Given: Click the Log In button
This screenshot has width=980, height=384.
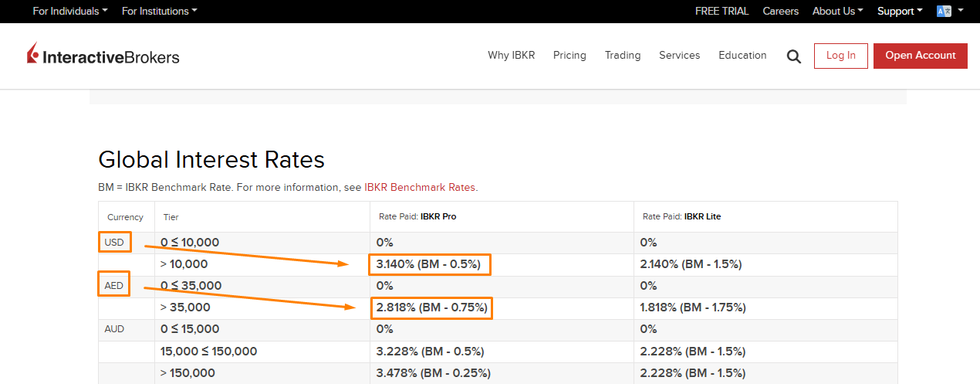Looking at the screenshot, I should (841, 56).
